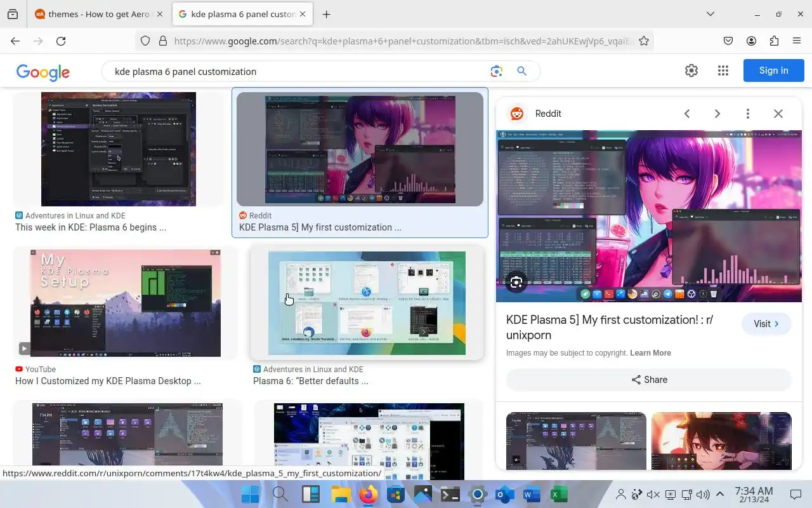
Task: Click the Google search magnifier button
Action: tap(521, 71)
